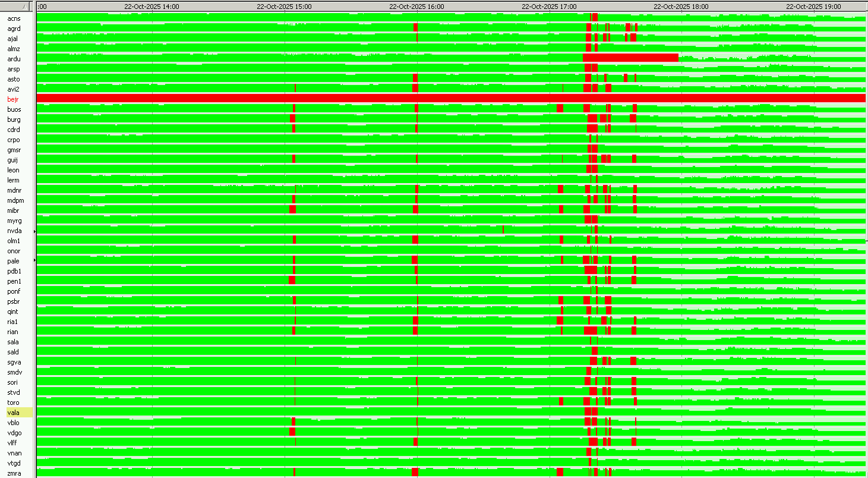Screen dimensions: 868x478
Task: Click the 22-Oct-2025 18:00 time header
Action: [681, 6]
